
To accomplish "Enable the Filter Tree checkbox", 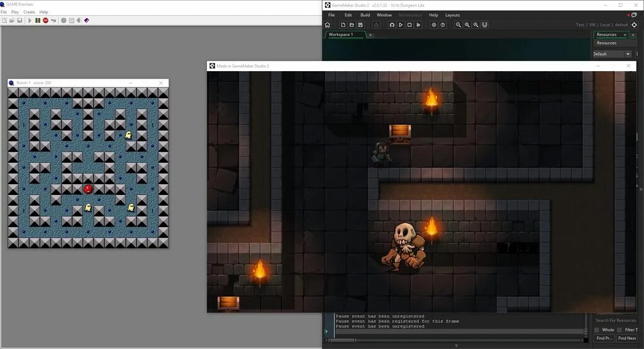I will [619, 330].
